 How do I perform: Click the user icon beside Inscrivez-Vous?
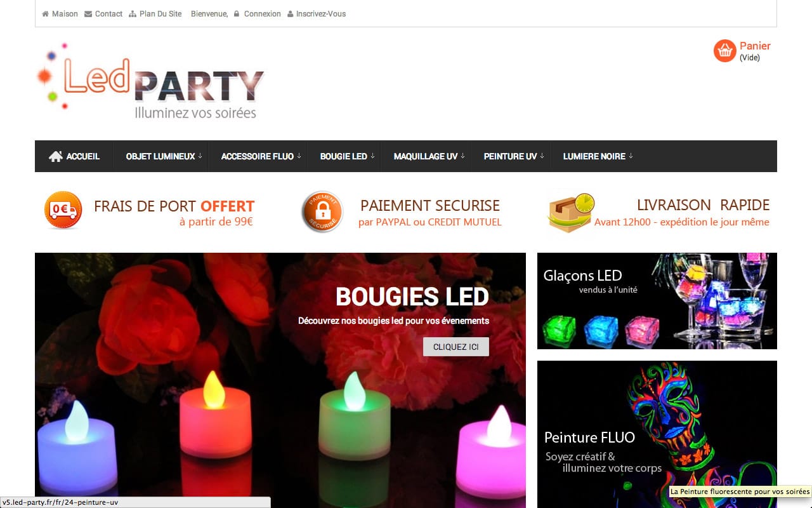tap(291, 14)
